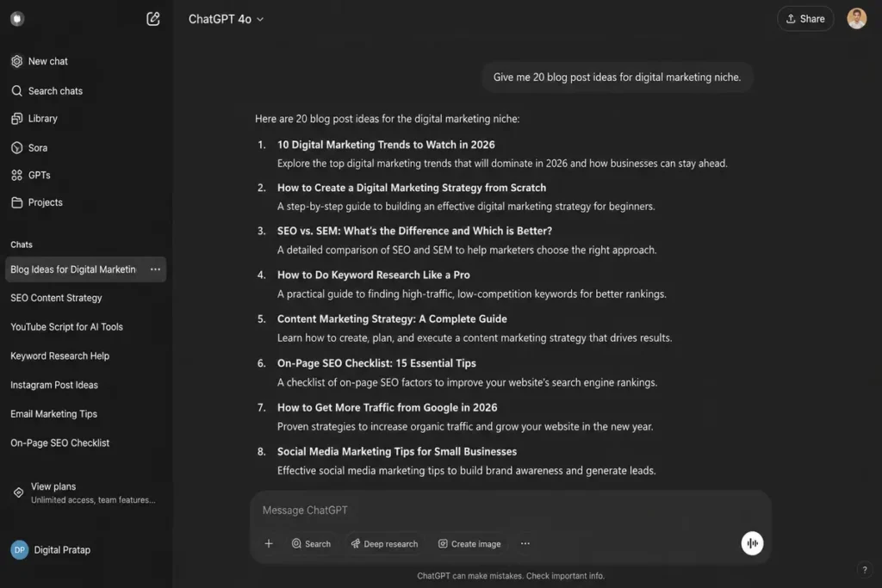
Task: Click the plus attach icon
Action: pyautogui.click(x=269, y=543)
